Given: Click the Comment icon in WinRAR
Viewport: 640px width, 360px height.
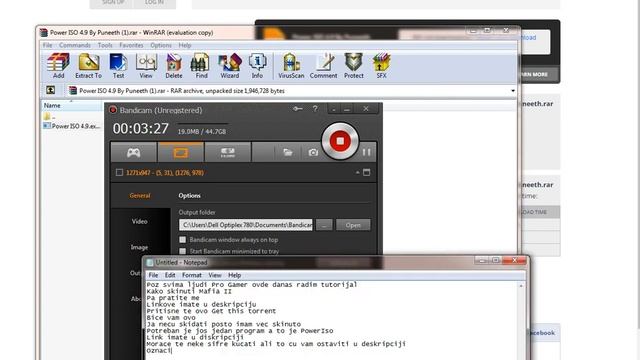Looking at the screenshot, I should tap(323, 65).
